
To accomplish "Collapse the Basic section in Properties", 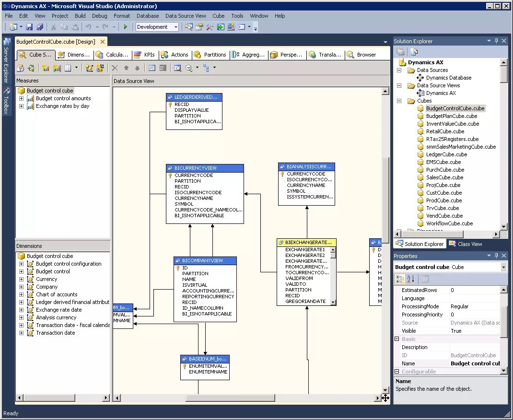I will (397, 339).
